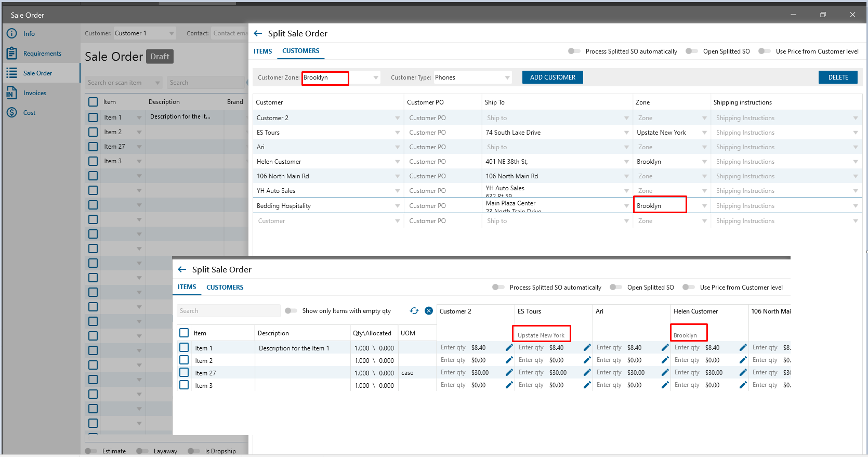
Task: Switch to ITEMS tab in upper panel
Action: coord(263,51)
